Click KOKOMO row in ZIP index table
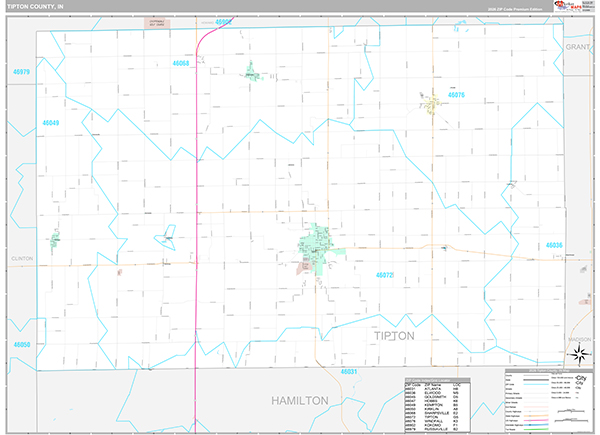Image resolution: width=600 pixels, height=435 pixels. click(437, 425)
